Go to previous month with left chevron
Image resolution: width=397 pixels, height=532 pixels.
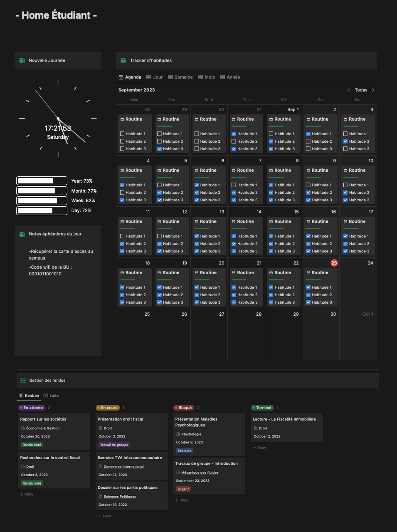[x=349, y=90]
